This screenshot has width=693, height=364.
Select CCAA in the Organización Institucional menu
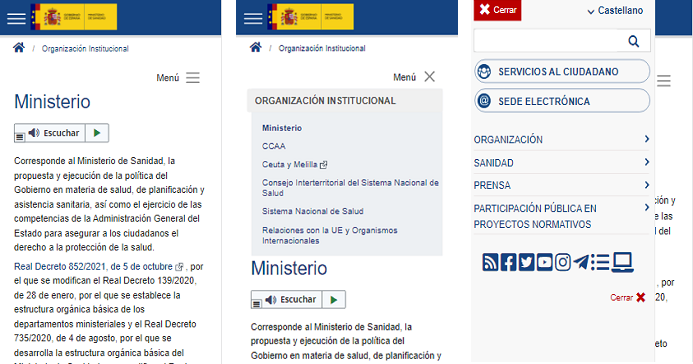click(x=274, y=146)
